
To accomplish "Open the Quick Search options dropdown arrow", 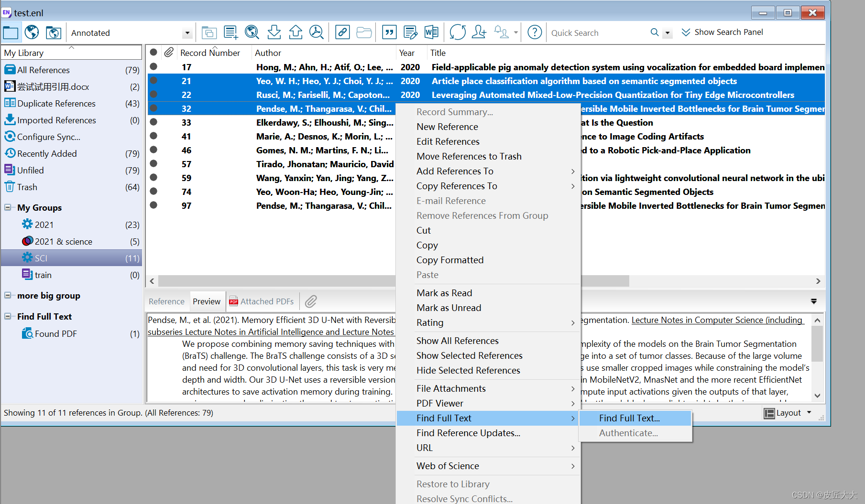I will tap(668, 33).
